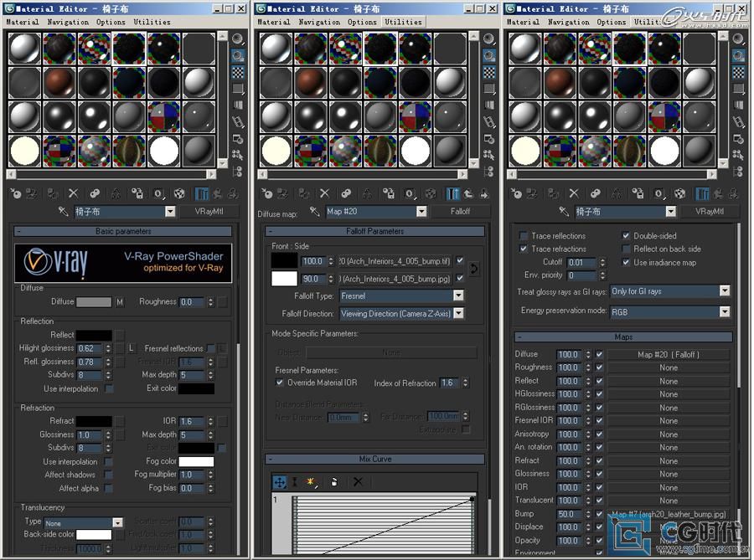Select Scale Point tool in Mix Curve toolbar
The height and width of the screenshot is (560, 754).
294,481
